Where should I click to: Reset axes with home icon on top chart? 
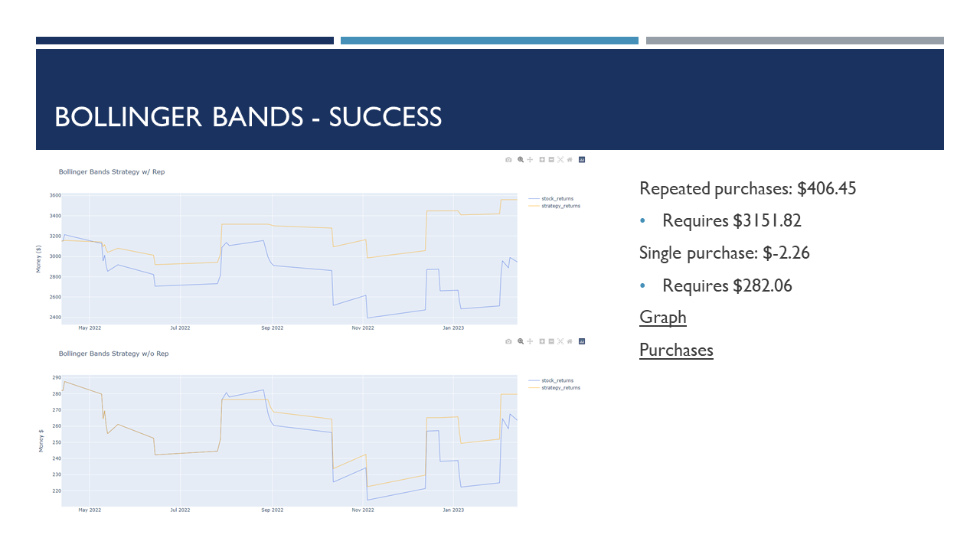[x=570, y=160]
